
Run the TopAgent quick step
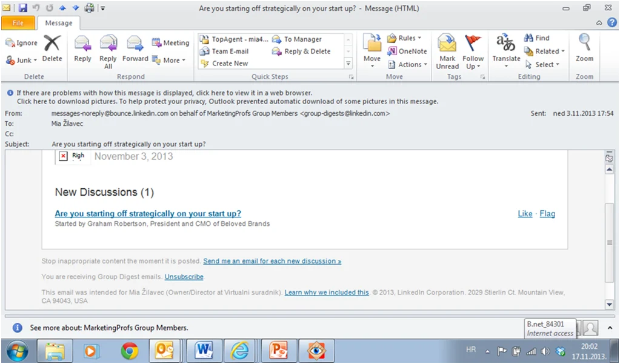click(234, 39)
